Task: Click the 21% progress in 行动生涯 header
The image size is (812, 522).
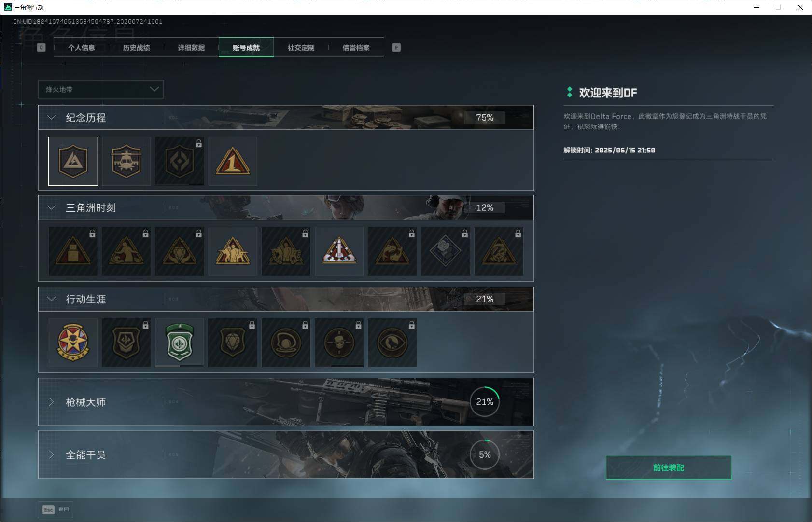Action: click(485, 299)
